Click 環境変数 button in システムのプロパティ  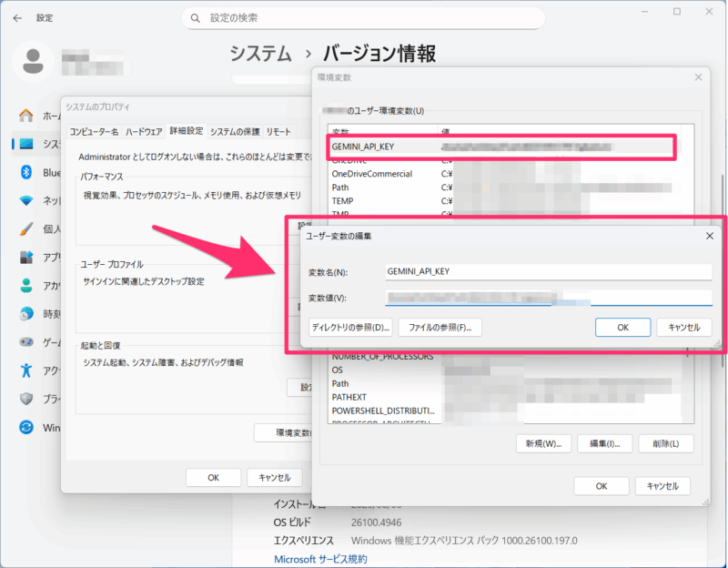click(x=283, y=433)
